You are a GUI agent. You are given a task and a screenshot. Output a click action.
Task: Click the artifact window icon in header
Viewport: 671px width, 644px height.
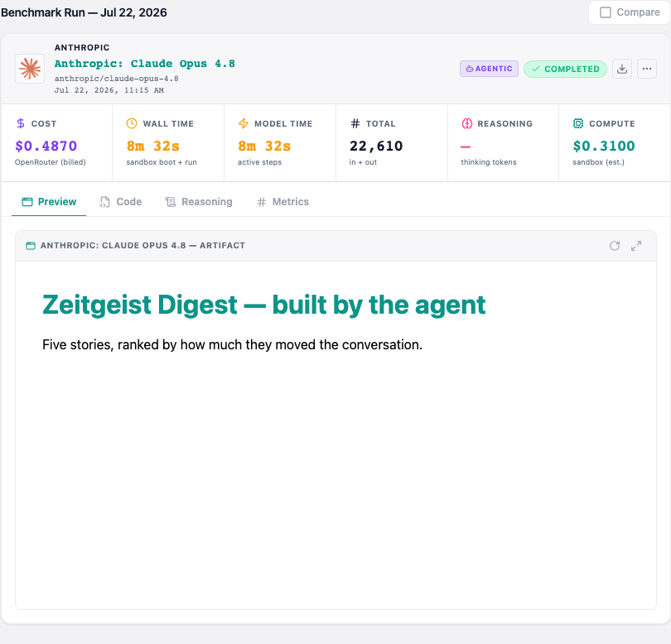[31, 246]
